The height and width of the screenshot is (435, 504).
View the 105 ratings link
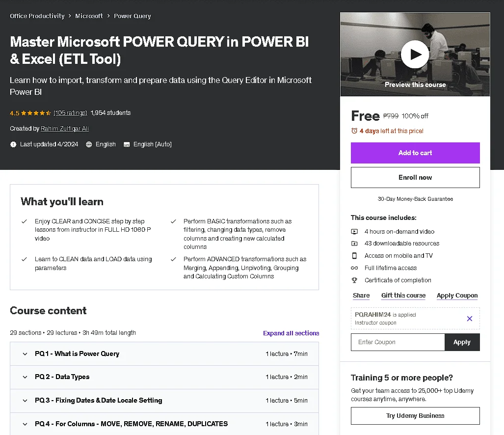tap(70, 113)
